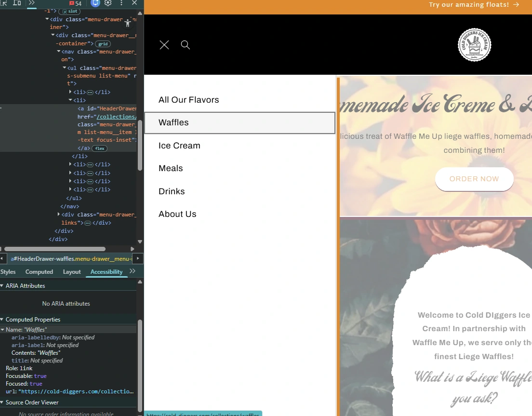Click the accessibility pane scroll-up arrow
532x416 pixels.
tap(140, 282)
